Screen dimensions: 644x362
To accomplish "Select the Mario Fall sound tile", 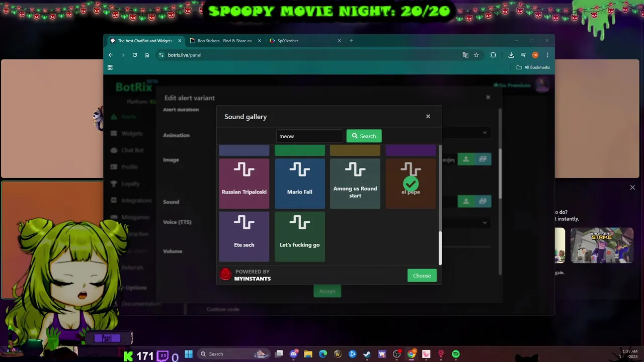I will [x=300, y=184].
